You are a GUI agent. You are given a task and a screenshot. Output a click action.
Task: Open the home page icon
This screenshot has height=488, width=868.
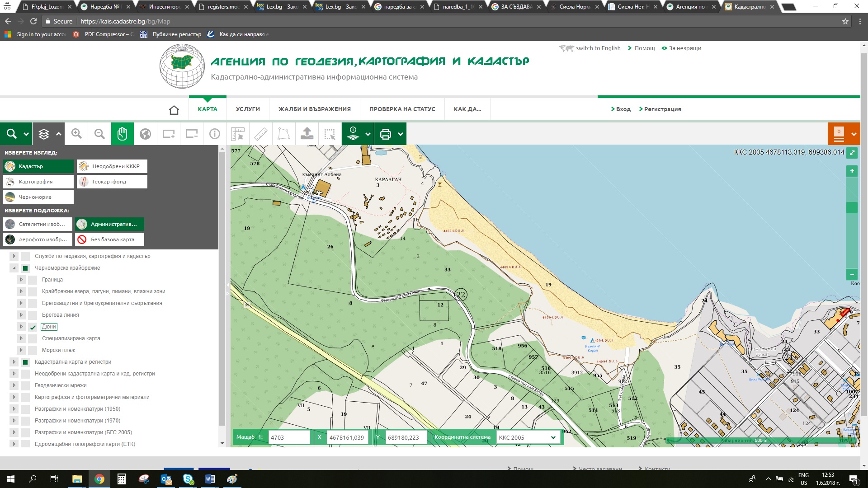click(174, 110)
